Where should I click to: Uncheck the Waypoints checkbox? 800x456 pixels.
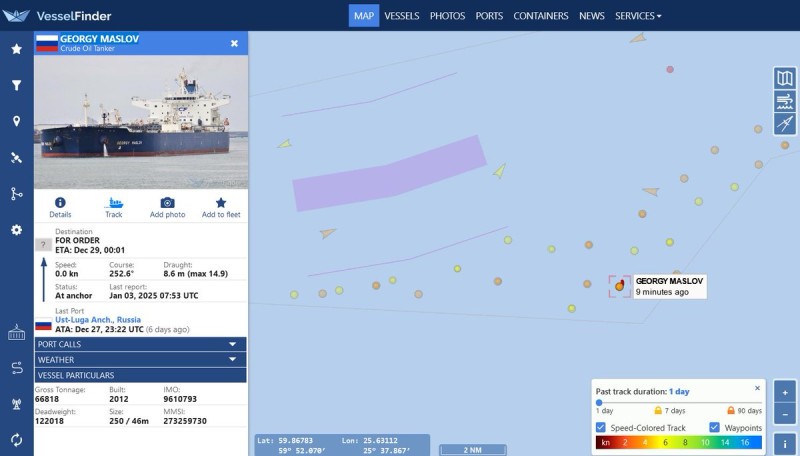tap(714, 427)
